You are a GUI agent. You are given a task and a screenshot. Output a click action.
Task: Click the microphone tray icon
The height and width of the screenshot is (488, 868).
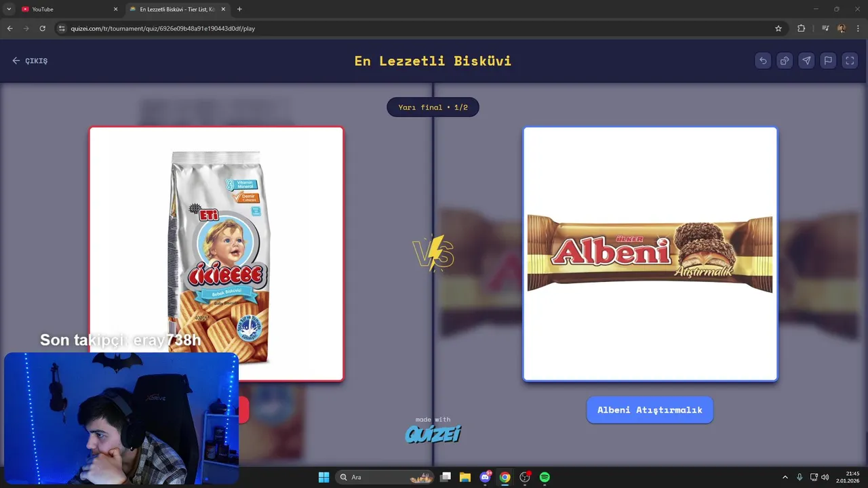coord(800,477)
